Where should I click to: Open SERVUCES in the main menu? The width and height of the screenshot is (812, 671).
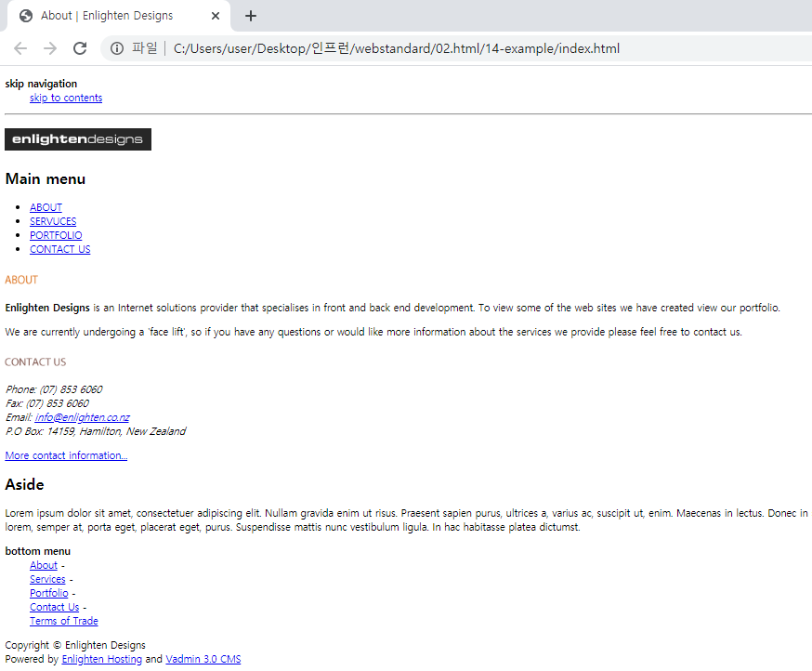[x=53, y=221]
